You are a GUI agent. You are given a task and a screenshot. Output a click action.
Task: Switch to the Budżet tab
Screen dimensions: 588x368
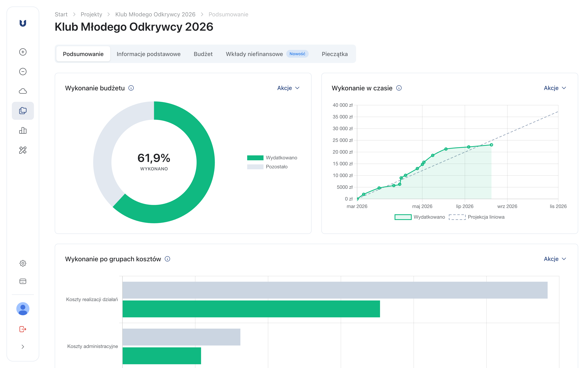point(203,54)
